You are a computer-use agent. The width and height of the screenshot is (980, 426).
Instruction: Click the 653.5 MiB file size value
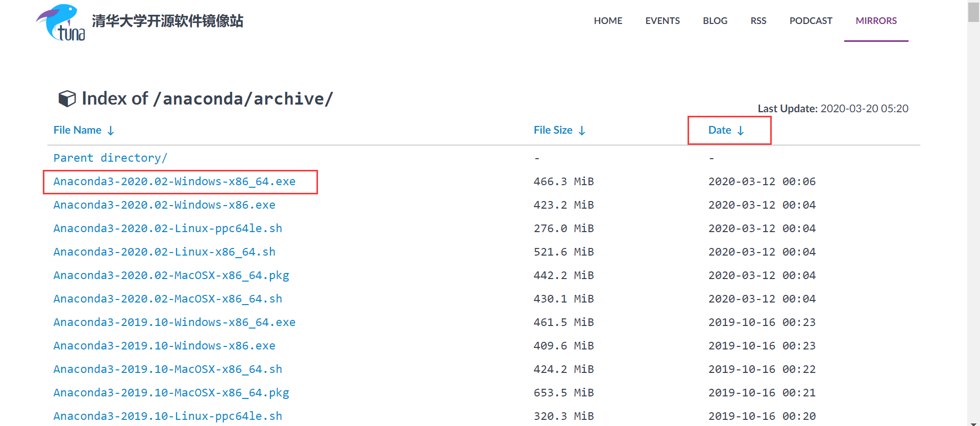coord(564,393)
